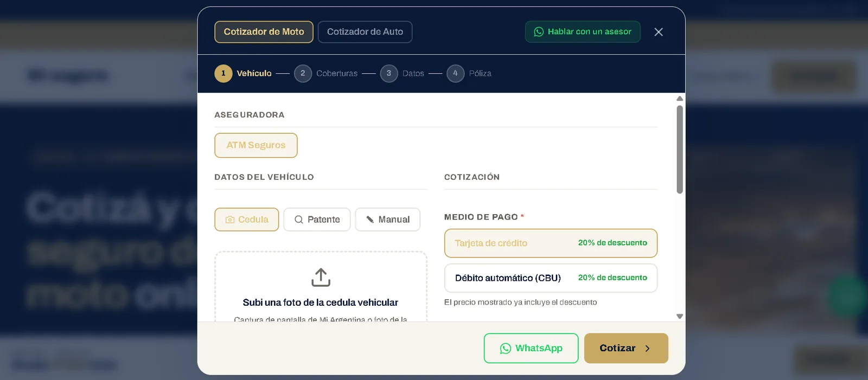Open the Cotizador de Auto tab
The image size is (868, 380).
point(365,32)
